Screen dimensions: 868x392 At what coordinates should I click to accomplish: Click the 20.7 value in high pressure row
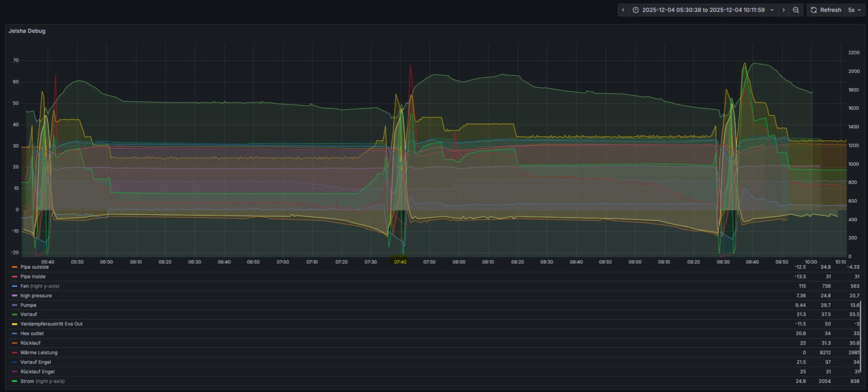(x=854, y=296)
